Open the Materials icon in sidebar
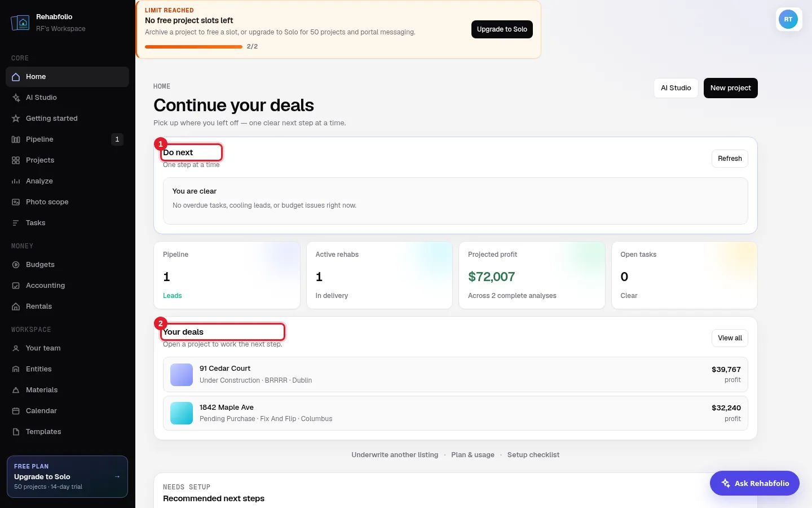The width and height of the screenshot is (812, 508). point(16,390)
